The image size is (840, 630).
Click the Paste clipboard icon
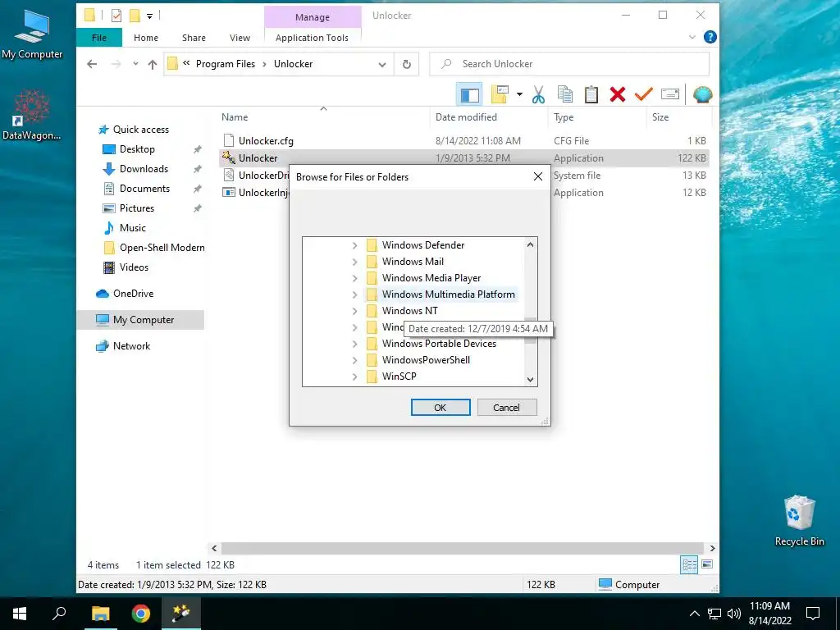591,95
